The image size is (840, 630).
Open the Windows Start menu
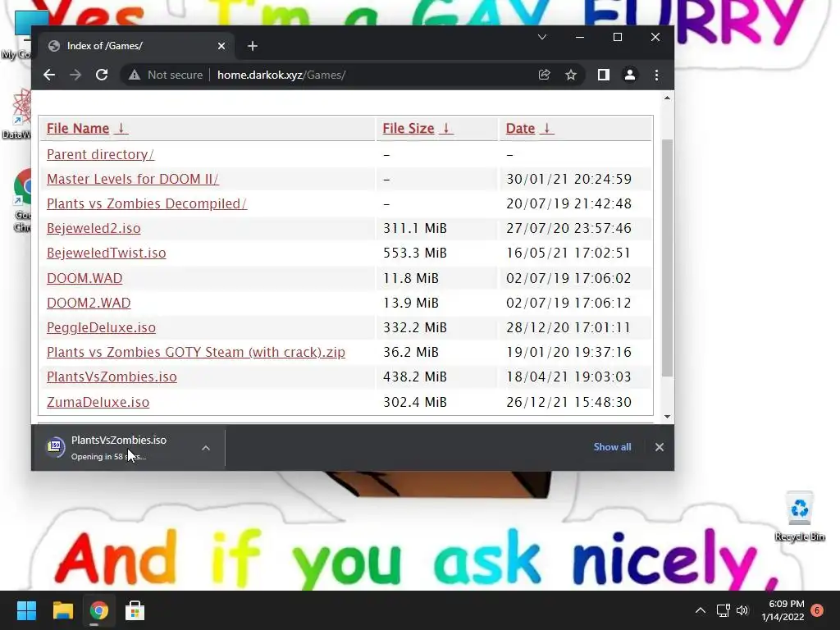27,610
